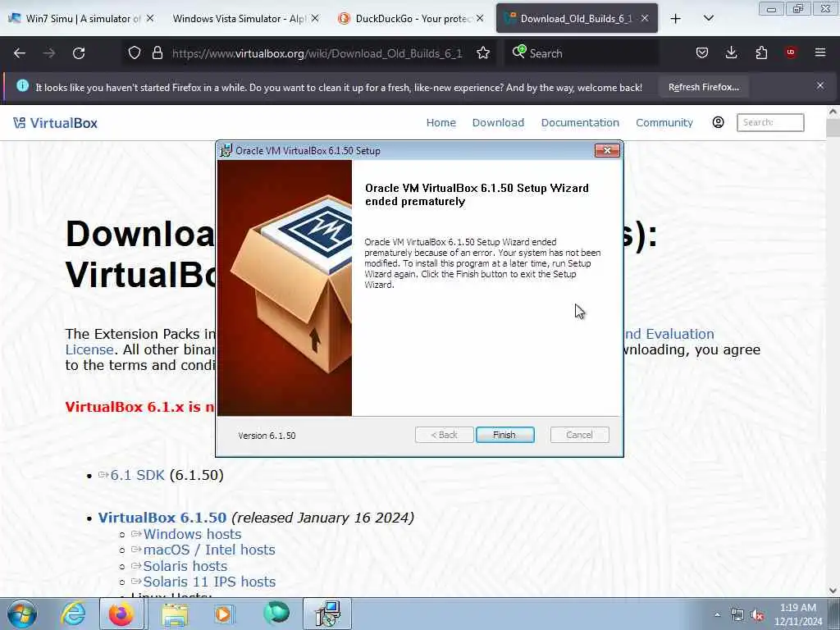This screenshot has width=840, height=630.
Task: Click the setup dialog title bar icon
Action: coord(226,151)
